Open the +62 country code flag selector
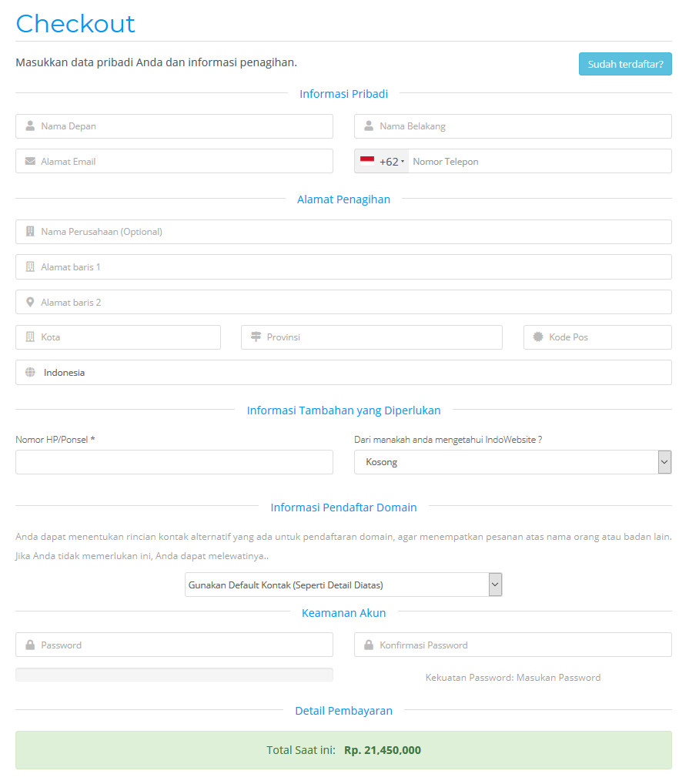The height and width of the screenshot is (784, 689). pyautogui.click(x=382, y=162)
